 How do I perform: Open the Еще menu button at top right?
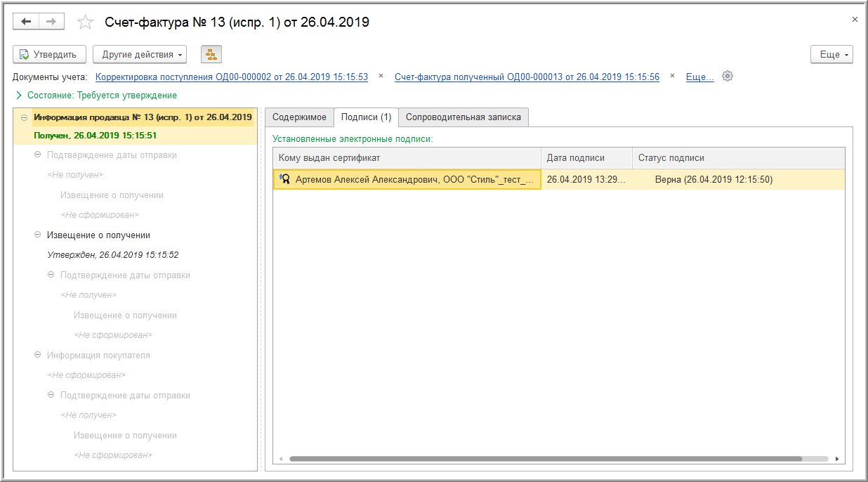click(831, 54)
